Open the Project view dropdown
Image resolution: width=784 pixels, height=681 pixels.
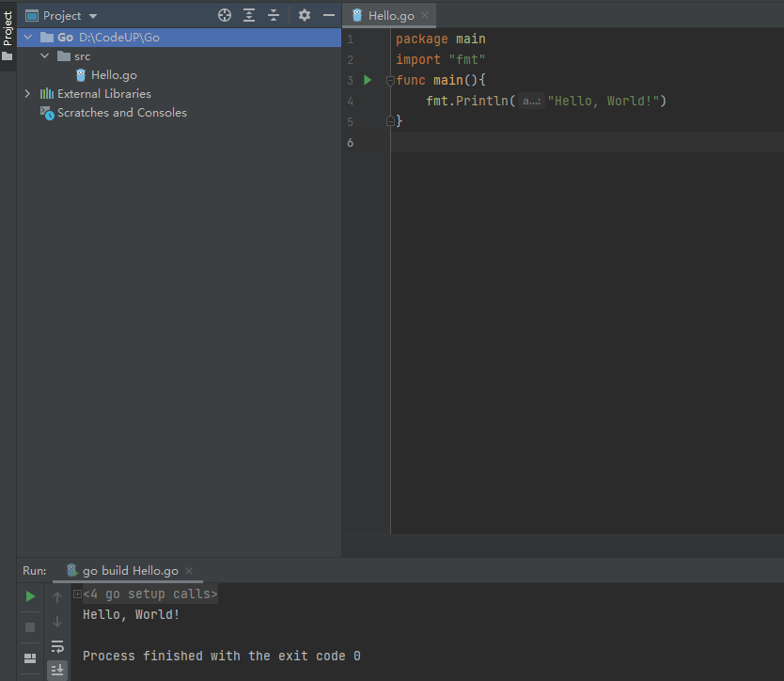point(93,16)
